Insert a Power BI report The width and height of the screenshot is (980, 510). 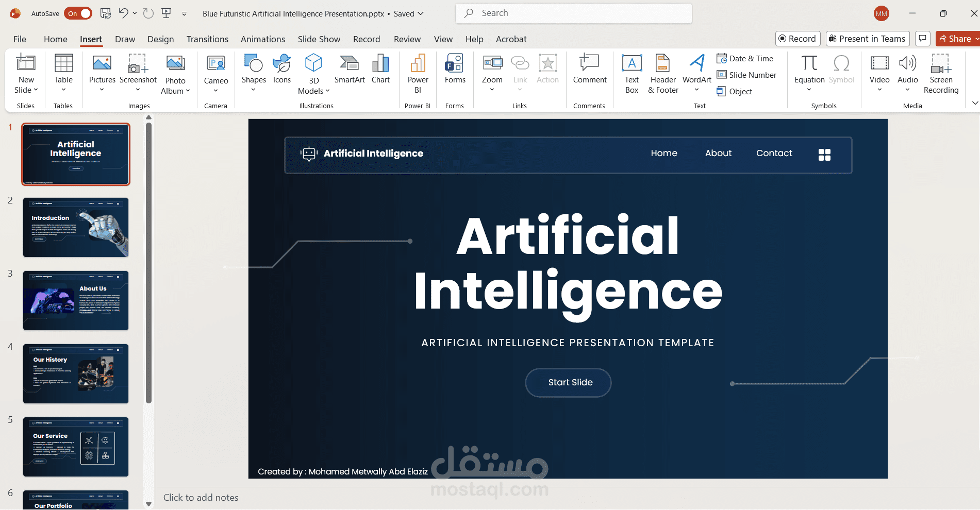pyautogui.click(x=418, y=74)
